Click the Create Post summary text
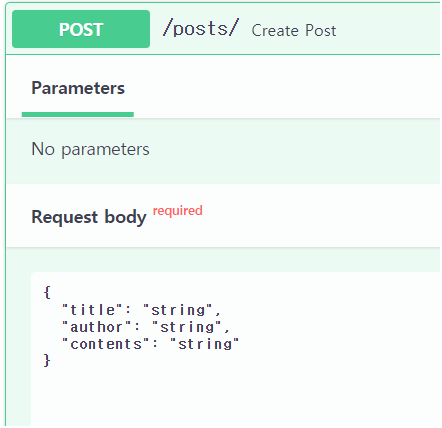The height and width of the screenshot is (428, 442). pos(294,31)
